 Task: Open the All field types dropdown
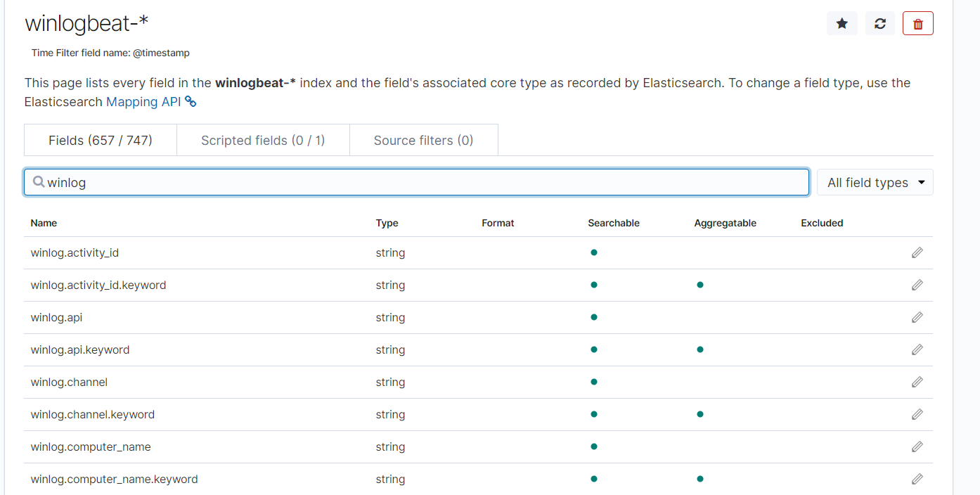(874, 182)
